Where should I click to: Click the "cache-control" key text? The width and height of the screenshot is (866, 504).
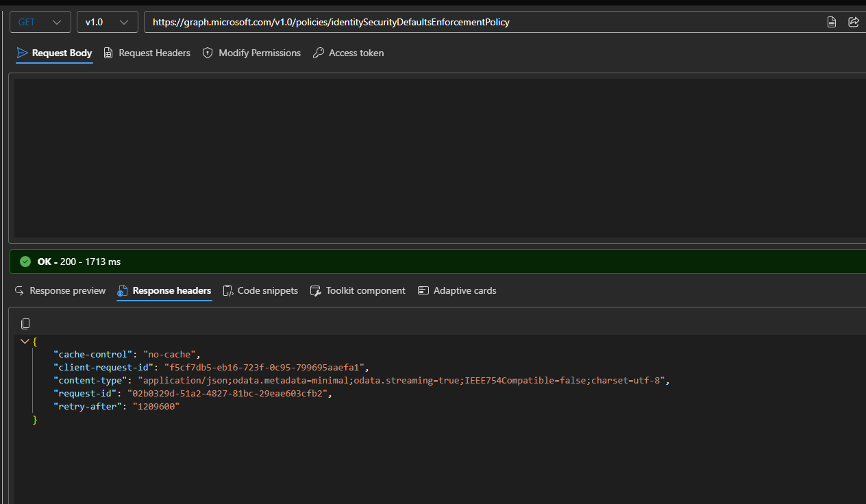pyautogui.click(x=93, y=354)
